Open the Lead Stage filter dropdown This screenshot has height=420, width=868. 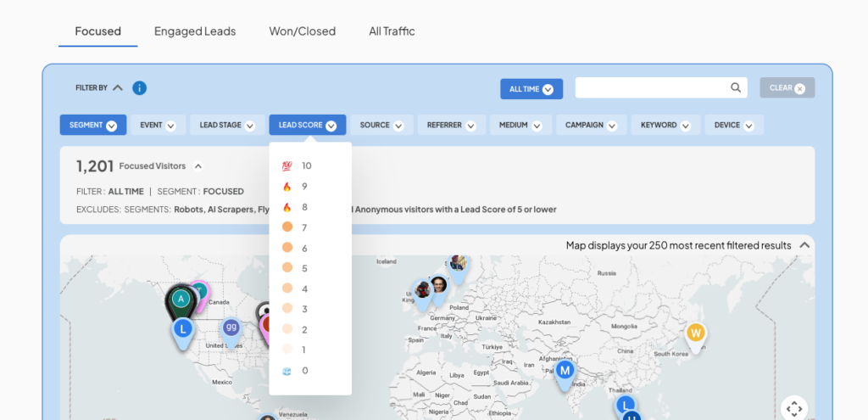[x=227, y=126]
